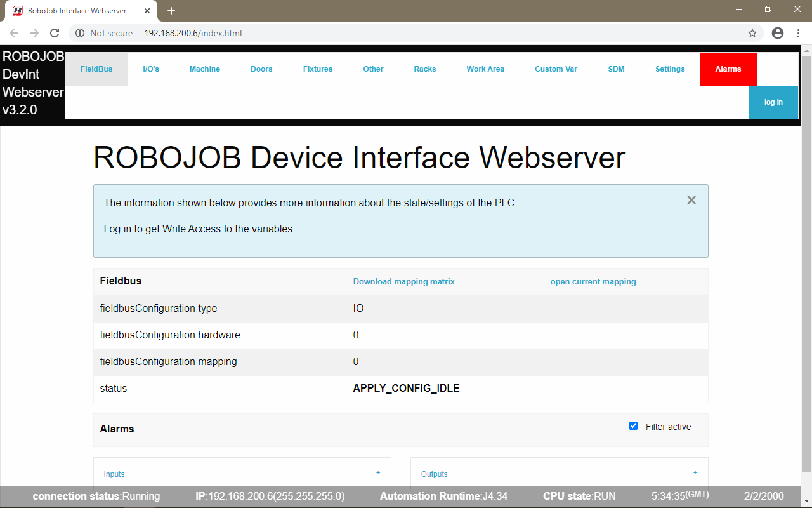This screenshot has height=508, width=812.
Task: Click the 5:34:35 GMT time display
Action: coord(680,495)
